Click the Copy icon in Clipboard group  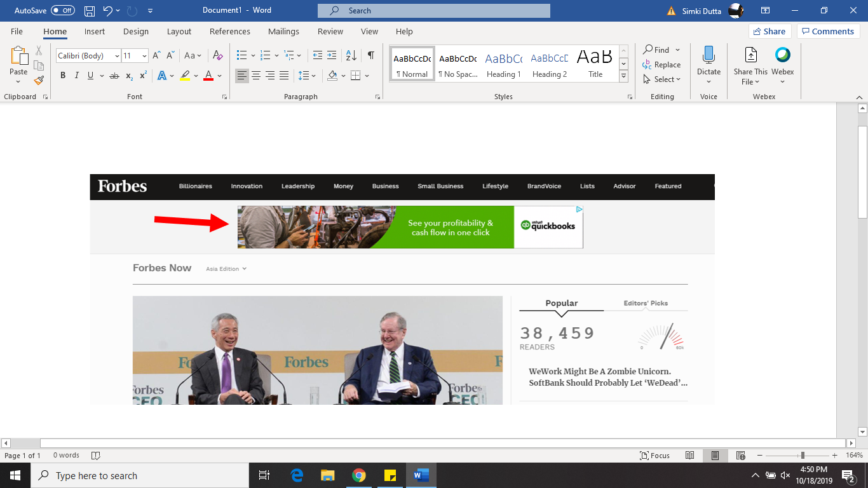[x=39, y=65]
